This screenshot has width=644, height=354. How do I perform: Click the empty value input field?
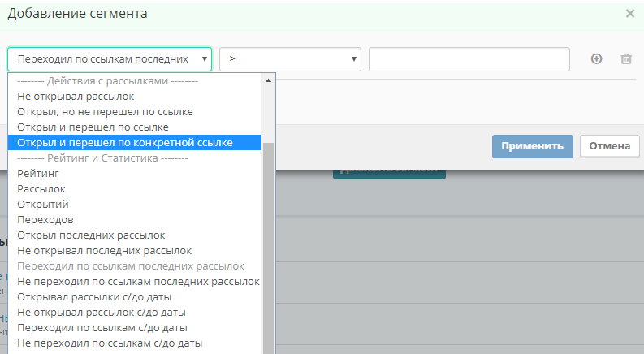[469, 59]
